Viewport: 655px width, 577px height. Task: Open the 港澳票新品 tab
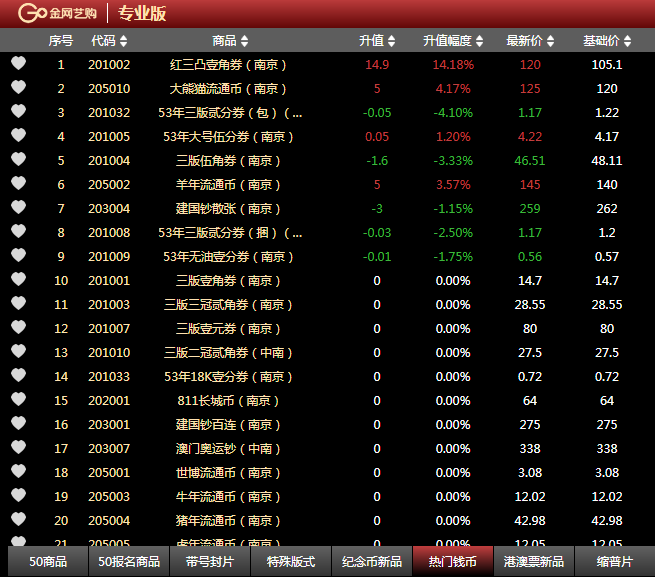[x=533, y=562]
